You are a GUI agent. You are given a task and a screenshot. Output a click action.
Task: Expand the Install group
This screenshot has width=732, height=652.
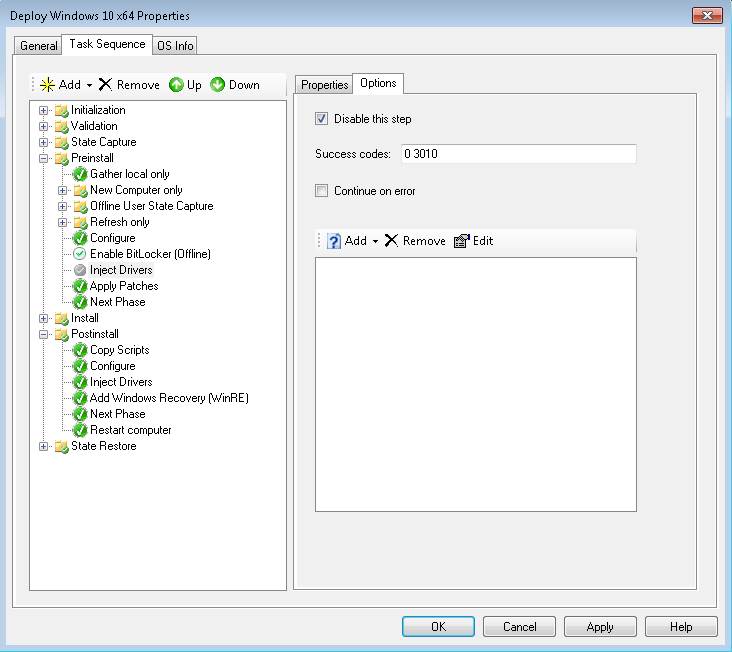point(43,318)
